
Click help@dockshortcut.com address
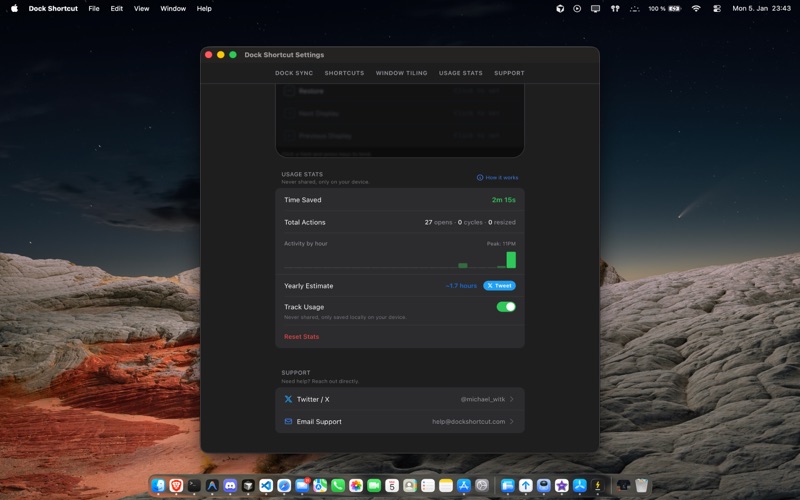[468, 421]
